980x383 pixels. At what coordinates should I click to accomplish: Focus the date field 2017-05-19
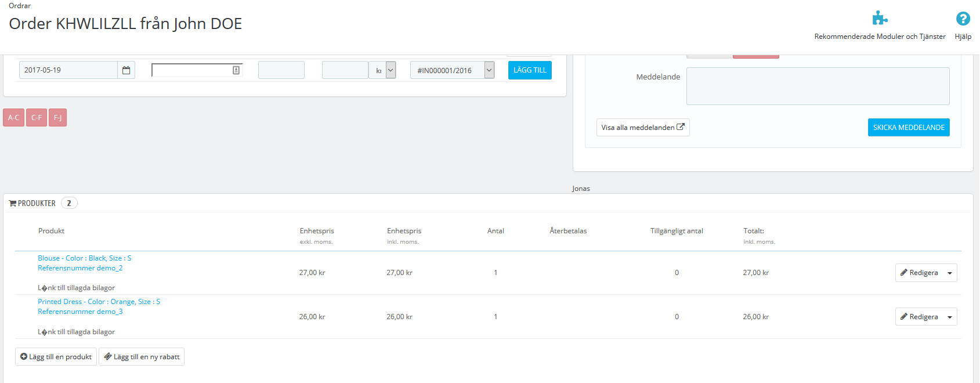(x=68, y=70)
